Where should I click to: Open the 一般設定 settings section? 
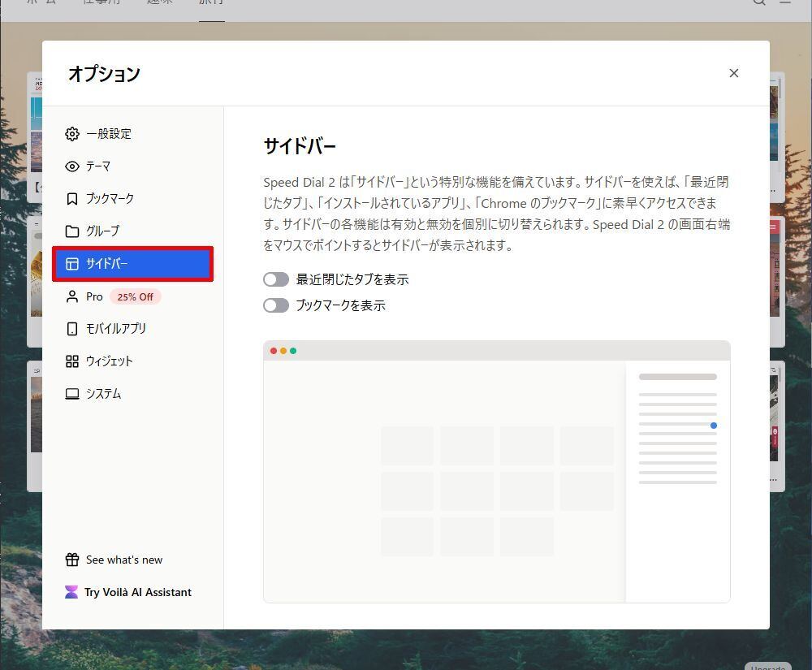pos(132,134)
